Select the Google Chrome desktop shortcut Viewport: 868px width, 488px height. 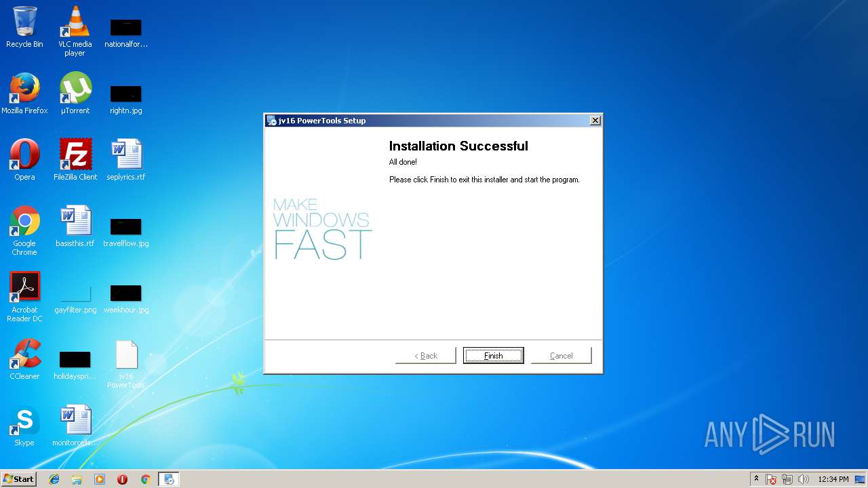pos(24,231)
